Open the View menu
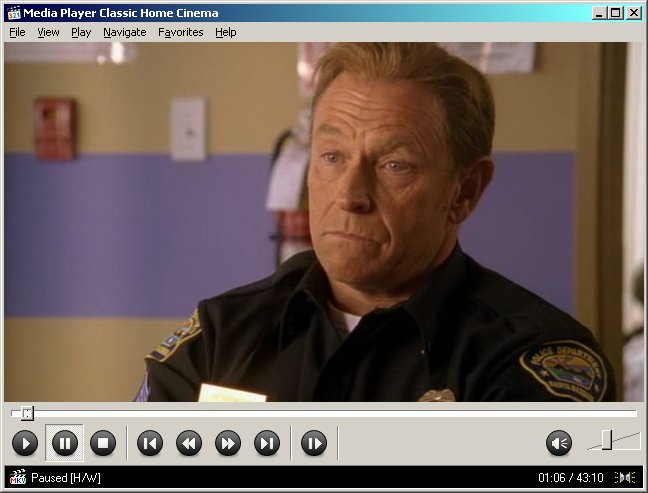The width and height of the screenshot is (648, 493). click(48, 32)
